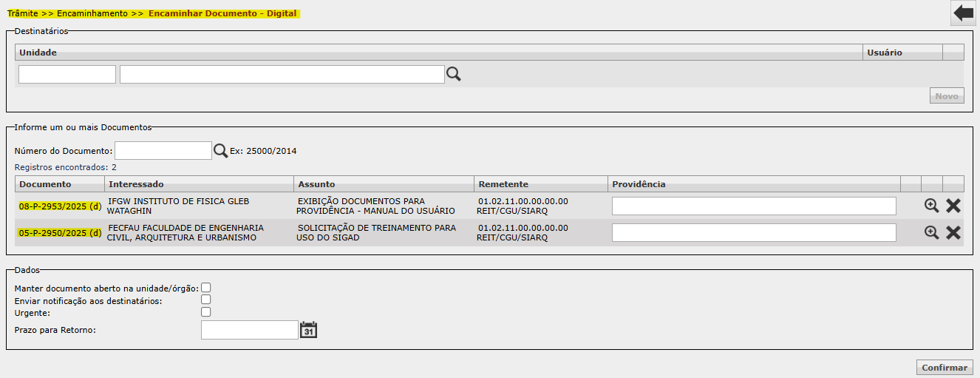Viewport: 980px width, 378px height.
Task: Remove document 08-P-2953/2025 from the list
Action: (x=953, y=206)
